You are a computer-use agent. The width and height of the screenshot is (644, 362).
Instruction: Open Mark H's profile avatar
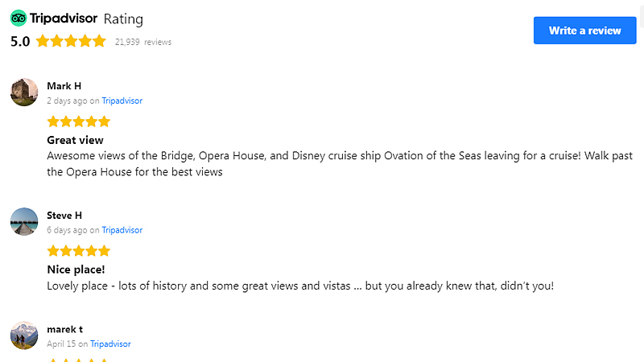pos(24,92)
